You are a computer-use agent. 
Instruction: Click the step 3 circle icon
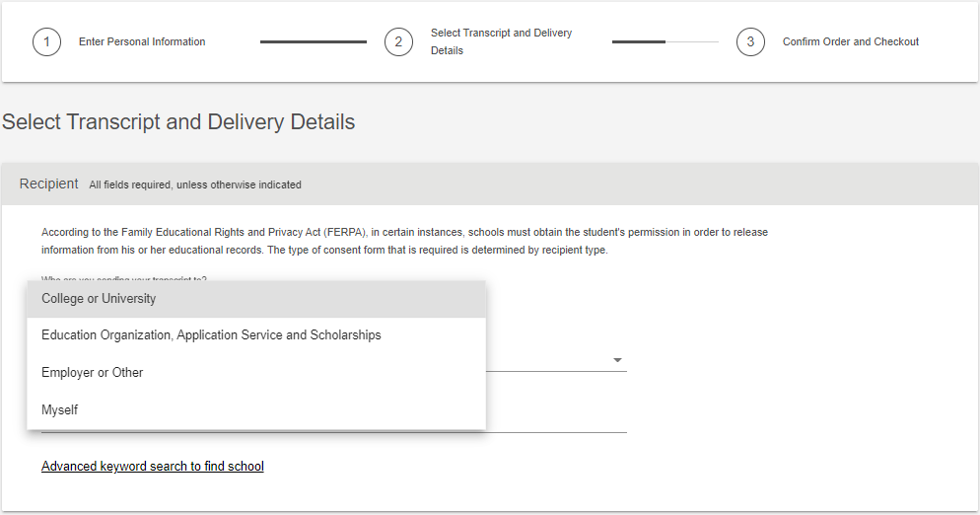pos(750,41)
